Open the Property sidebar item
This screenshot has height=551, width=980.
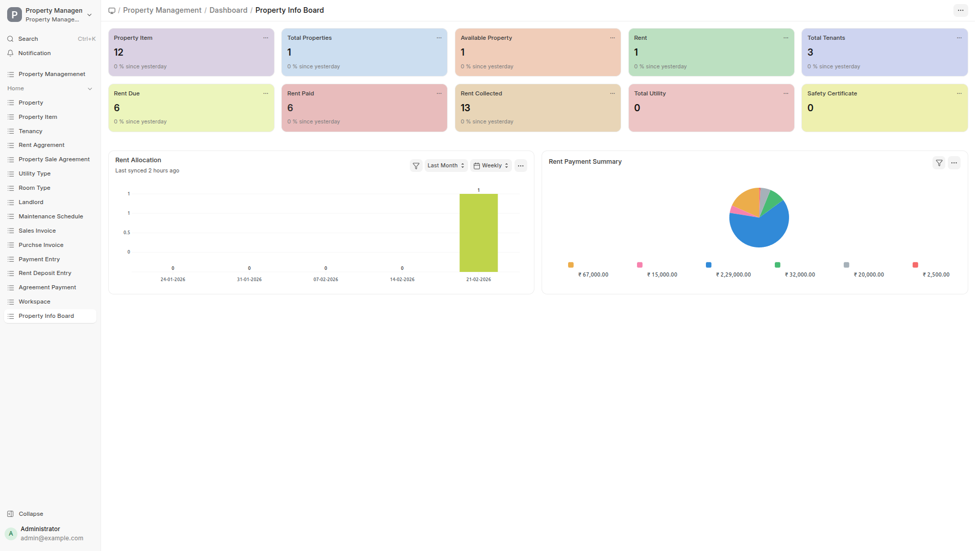click(50, 103)
